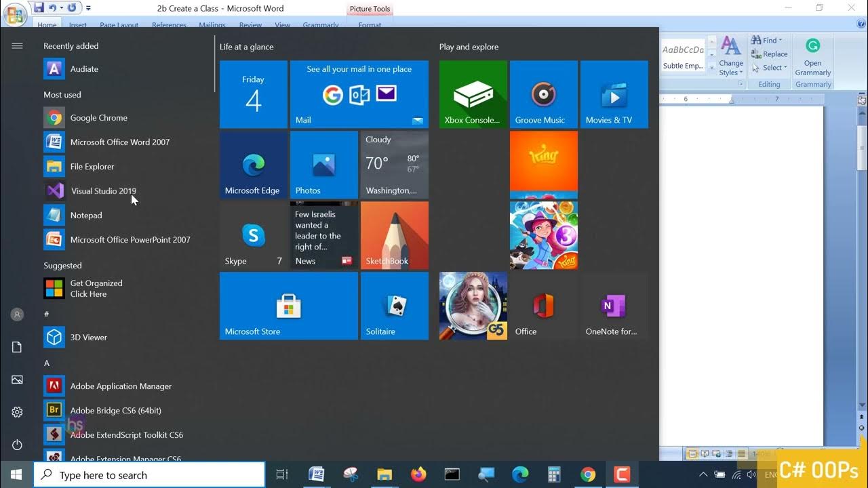The image size is (868, 488).
Task: Open the Picture Tools Format tab
Action: 370,25
